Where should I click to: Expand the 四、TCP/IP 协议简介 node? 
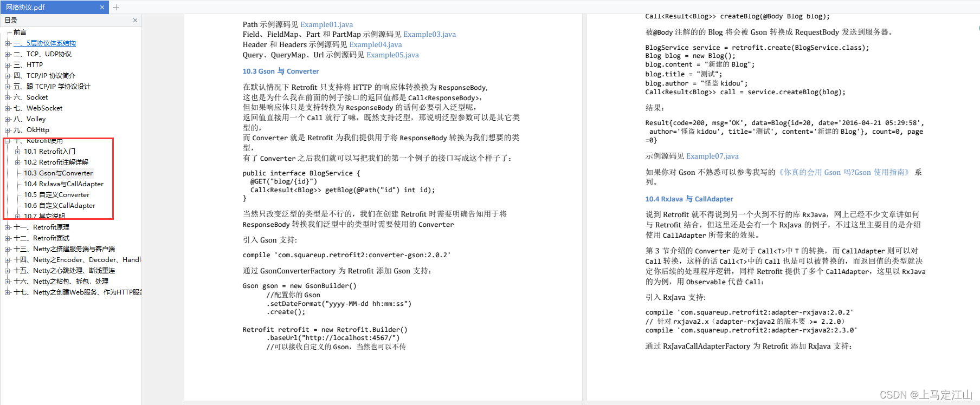pyautogui.click(x=7, y=76)
